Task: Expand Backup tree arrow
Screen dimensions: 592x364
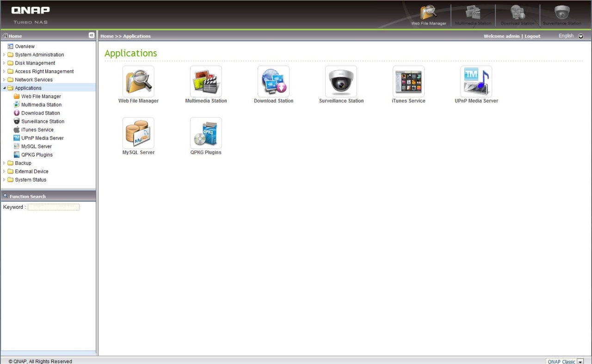Action: (x=4, y=163)
